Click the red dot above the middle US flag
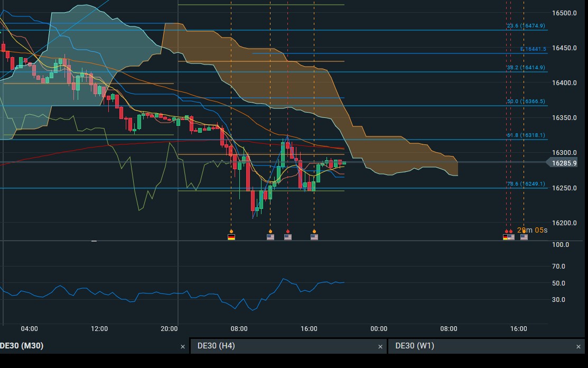The height and width of the screenshot is (368, 588). coord(288,232)
